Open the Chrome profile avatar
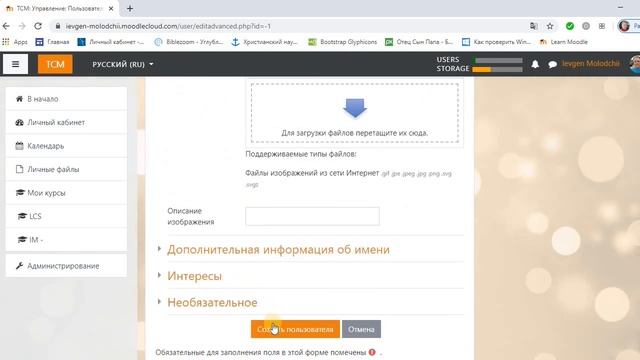The image size is (640, 360). 624,26
